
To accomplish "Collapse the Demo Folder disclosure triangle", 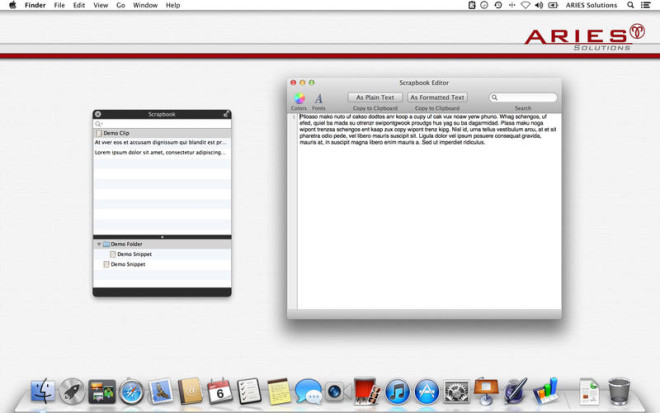I will (99, 244).
